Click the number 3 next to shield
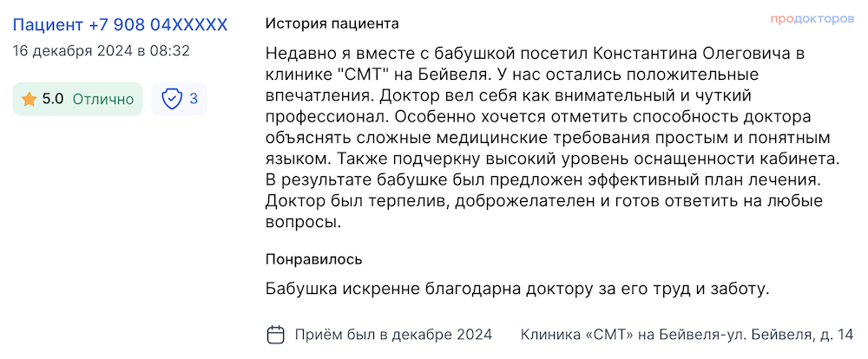 click(x=194, y=99)
